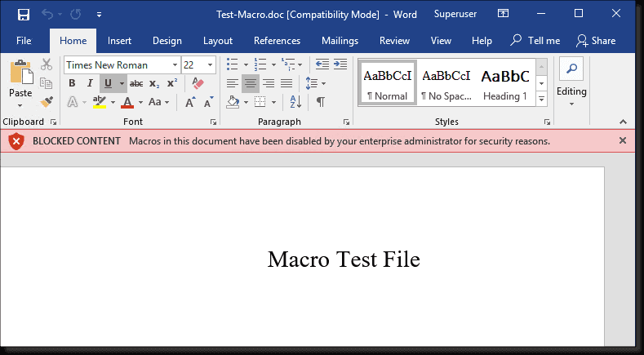This screenshot has width=644, height=355.
Task: Toggle Subscript formatting
Action: pos(154,84)
